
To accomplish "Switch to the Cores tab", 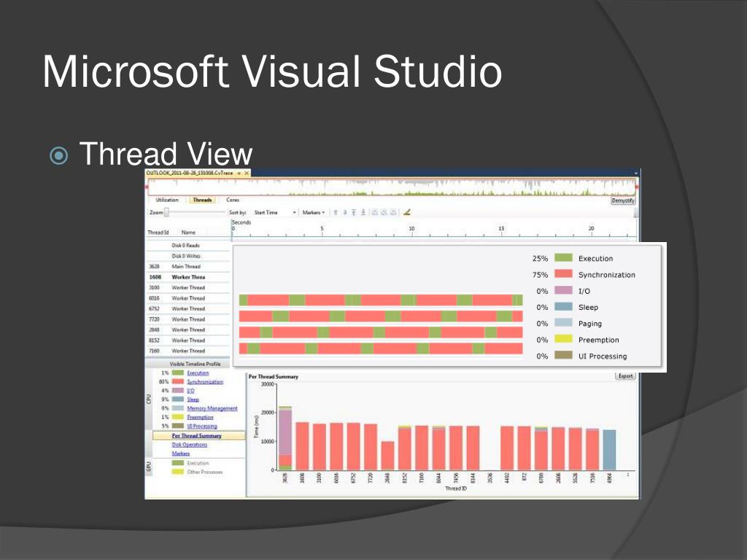I will click(233, 200).
